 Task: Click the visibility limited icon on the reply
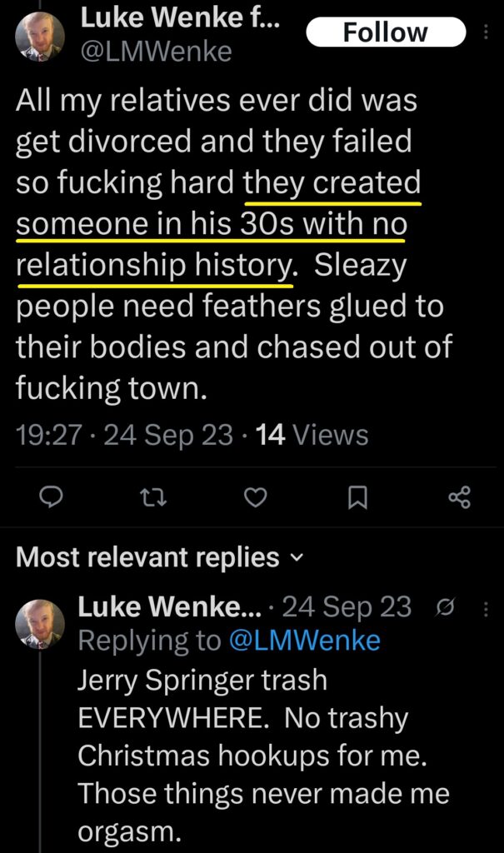(447, 608)
